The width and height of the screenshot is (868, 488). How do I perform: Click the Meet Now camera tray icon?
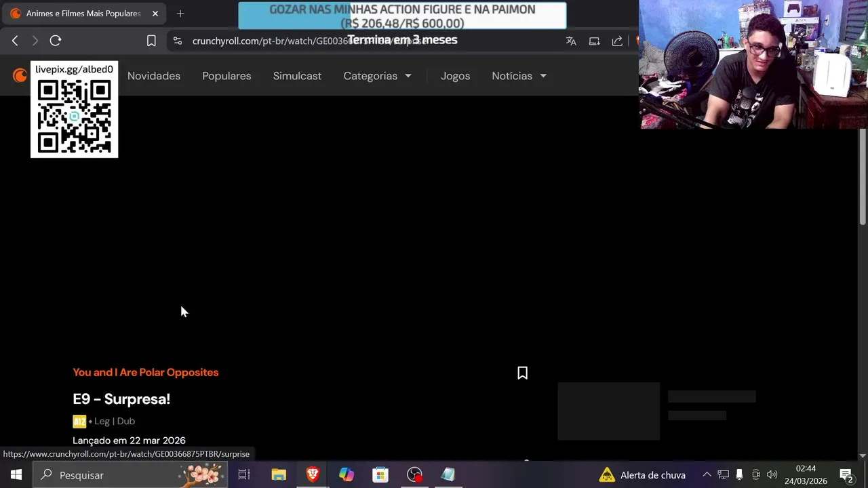click(756, 475)
